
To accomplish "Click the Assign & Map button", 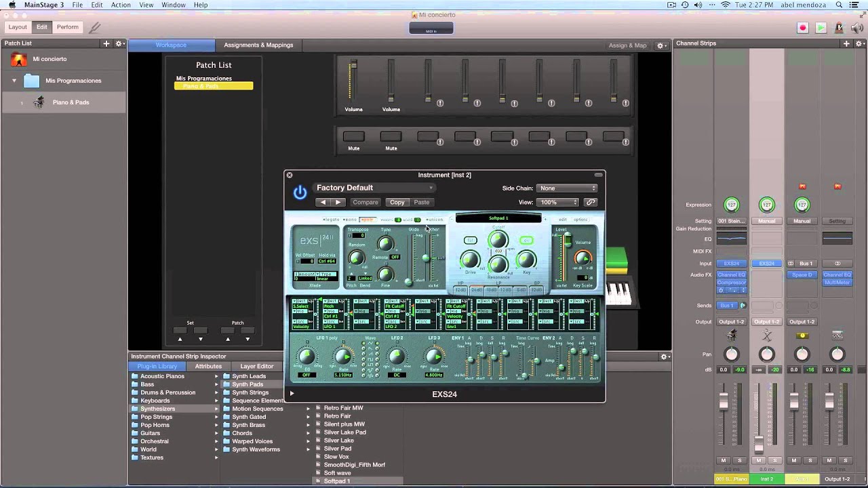I will (x=628, y=45).
